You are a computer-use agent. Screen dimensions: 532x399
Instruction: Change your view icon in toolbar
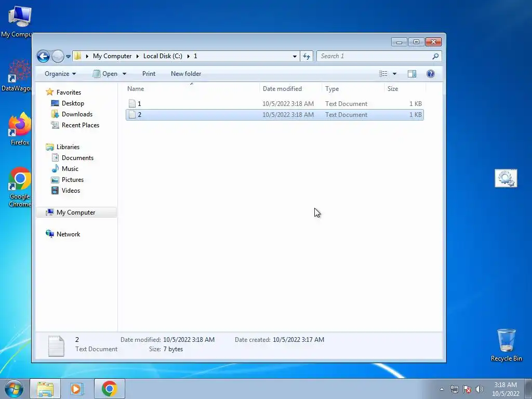pyautogui.click(x=383, y=74)
